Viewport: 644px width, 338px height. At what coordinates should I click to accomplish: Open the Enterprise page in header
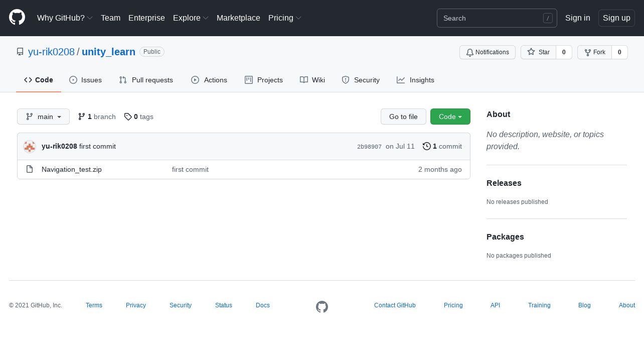tap(146, 18)
